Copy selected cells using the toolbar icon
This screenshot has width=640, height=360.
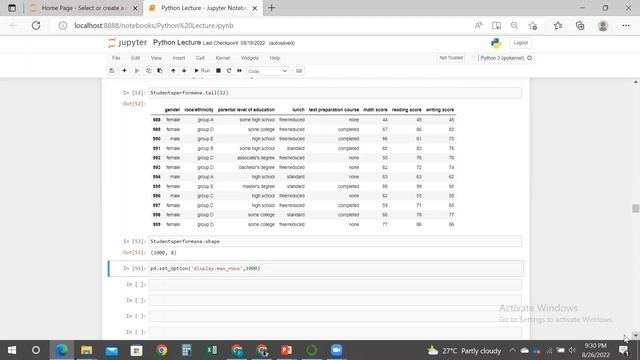[x=149, y=71]
